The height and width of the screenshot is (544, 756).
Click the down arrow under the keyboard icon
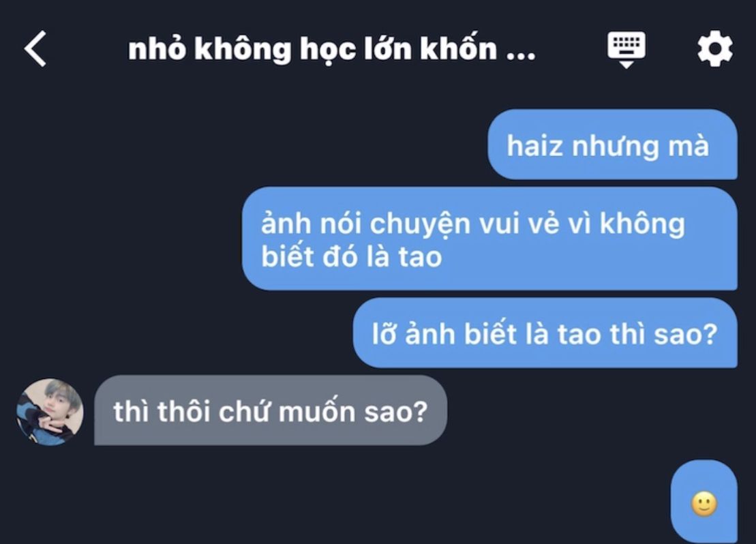[626, 65]
